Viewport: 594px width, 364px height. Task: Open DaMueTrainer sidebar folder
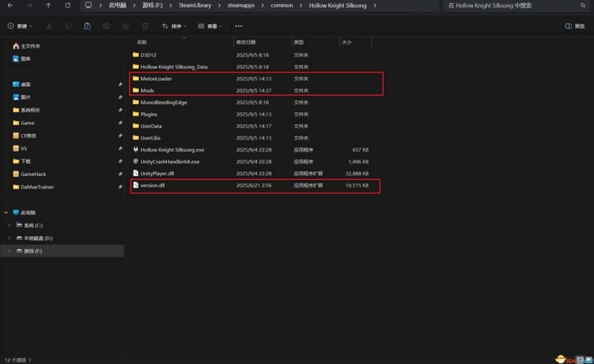pos(33,187)
